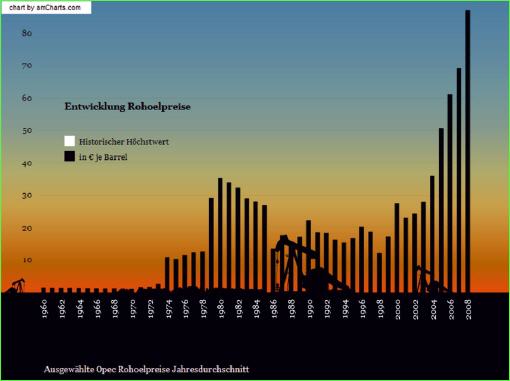Click the 2005 bar near 50
The width and height of the screenshot is (510, 381).
[441, 210]
